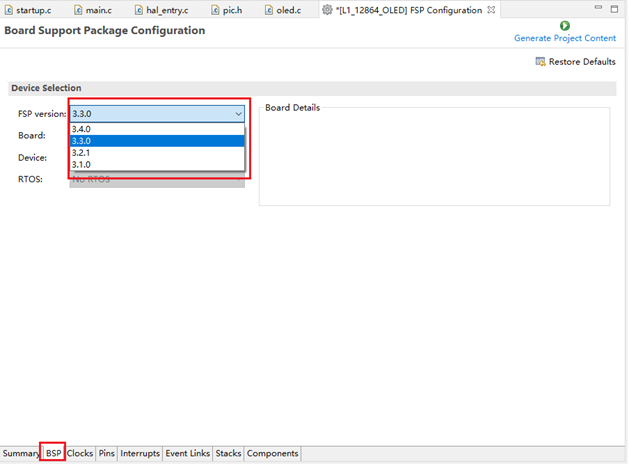Click the Board: label
629x466 pixels.
32,136
